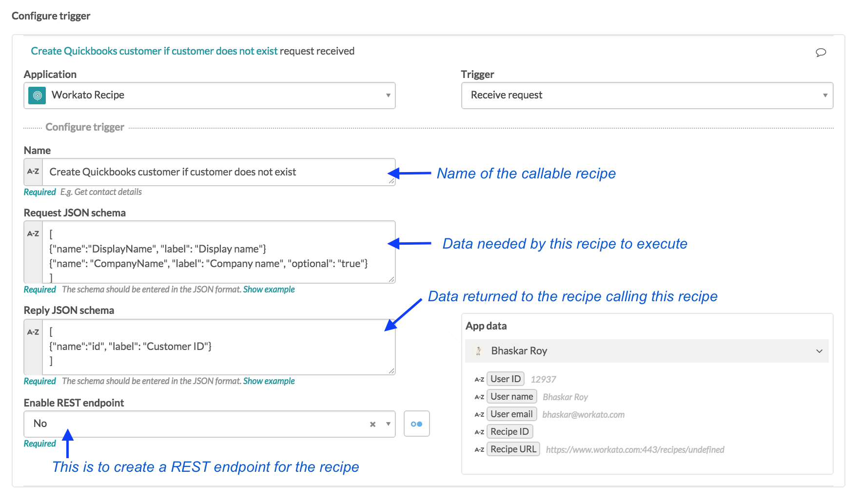Open the Create Quickbooks customer recipe title

(154, 51)
